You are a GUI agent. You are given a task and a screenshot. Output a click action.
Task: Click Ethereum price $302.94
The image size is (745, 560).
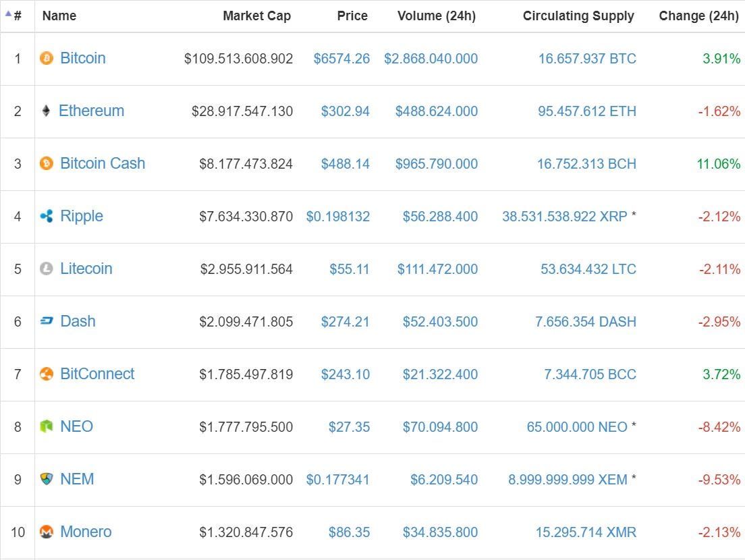346,111
